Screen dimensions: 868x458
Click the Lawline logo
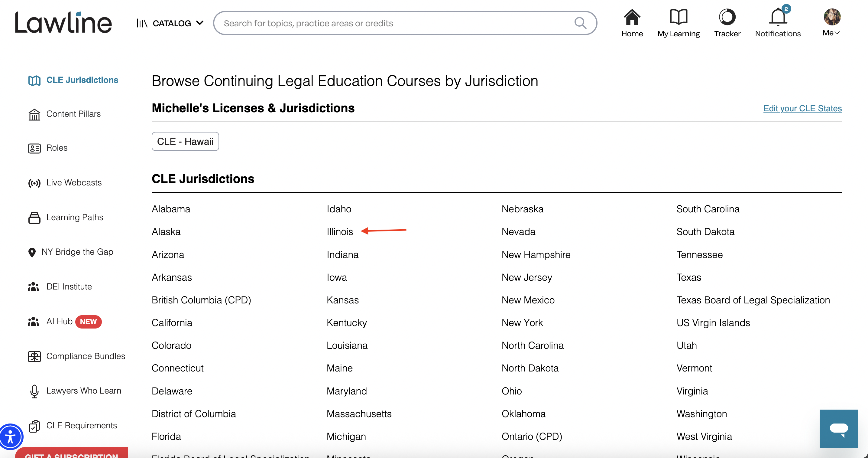click(x=63, y=23)
